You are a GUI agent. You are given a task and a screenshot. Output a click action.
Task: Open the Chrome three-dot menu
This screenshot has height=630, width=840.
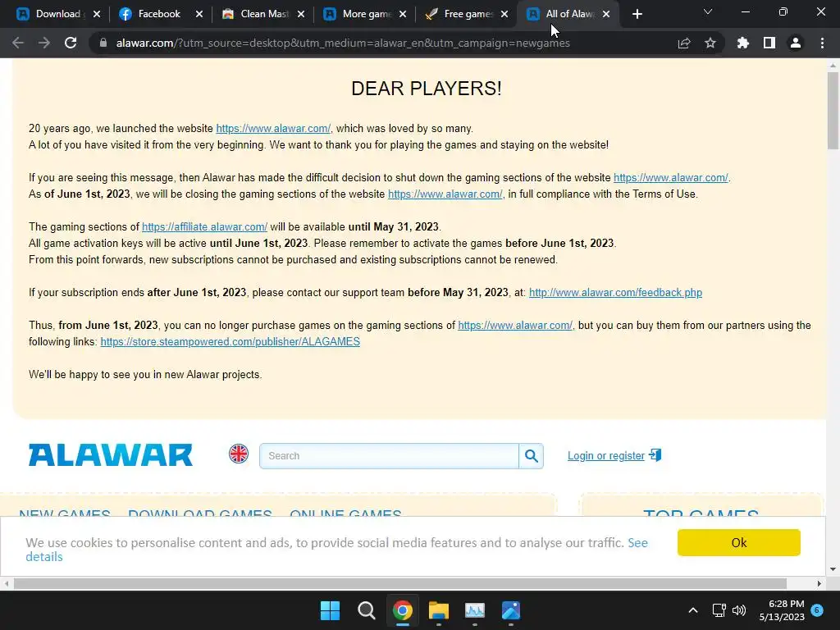point(822,43)
